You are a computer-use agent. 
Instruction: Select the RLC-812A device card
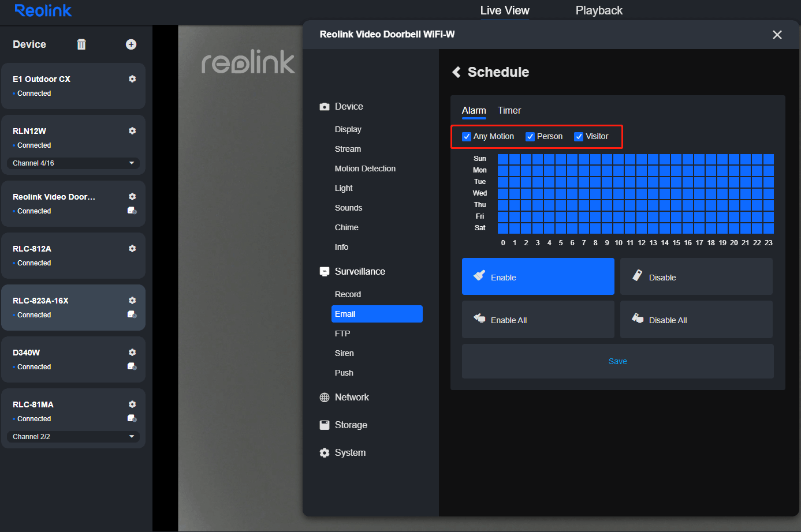pos(73,256)
